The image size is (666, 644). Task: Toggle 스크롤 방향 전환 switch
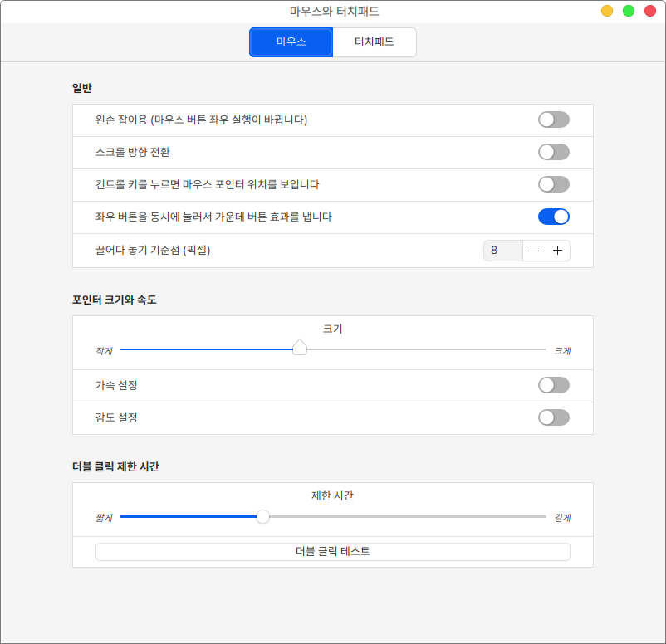(553, 152)
